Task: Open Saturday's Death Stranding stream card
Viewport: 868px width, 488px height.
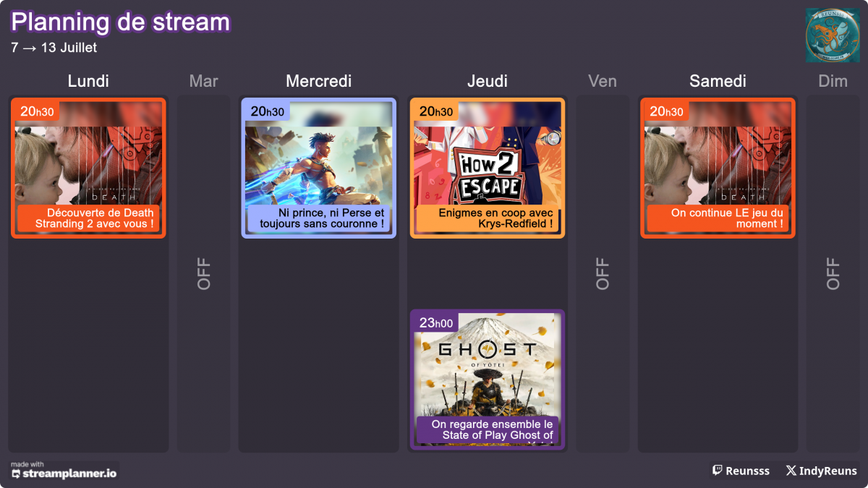Action: click(718, 168)
